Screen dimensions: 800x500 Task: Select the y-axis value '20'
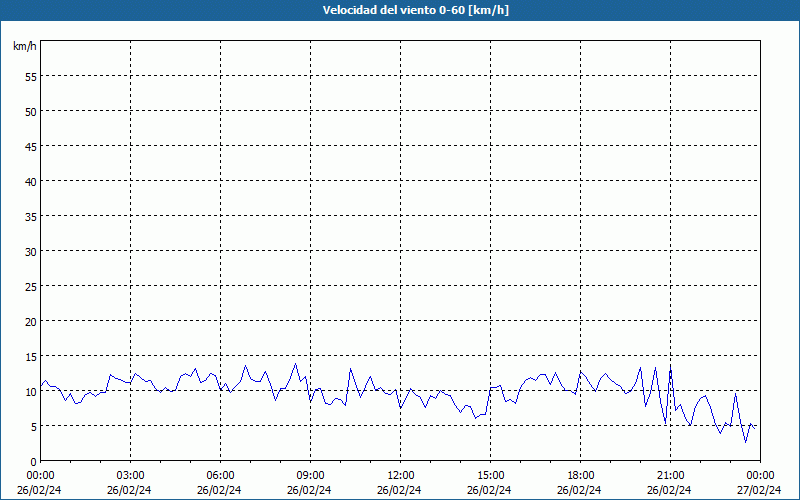31,321
